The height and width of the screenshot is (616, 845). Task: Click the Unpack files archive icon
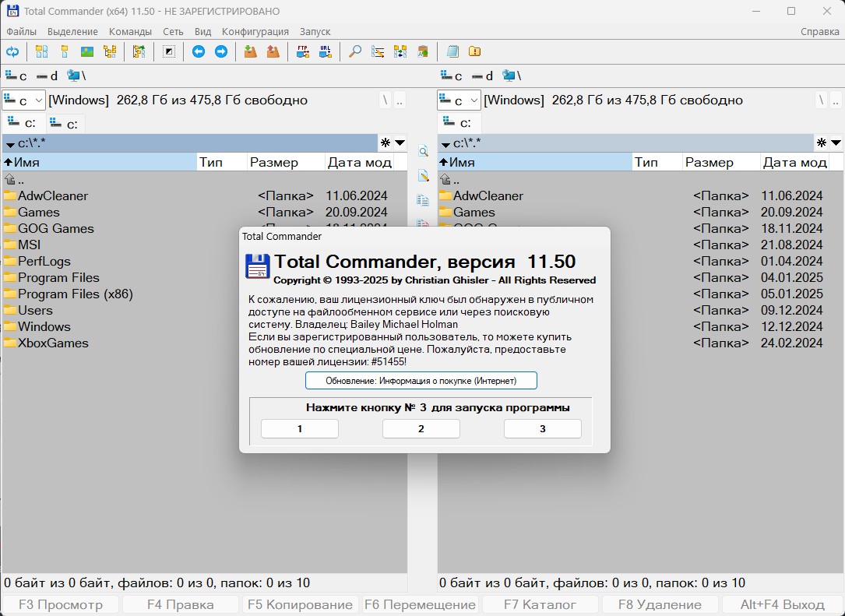tap(273, 51)
